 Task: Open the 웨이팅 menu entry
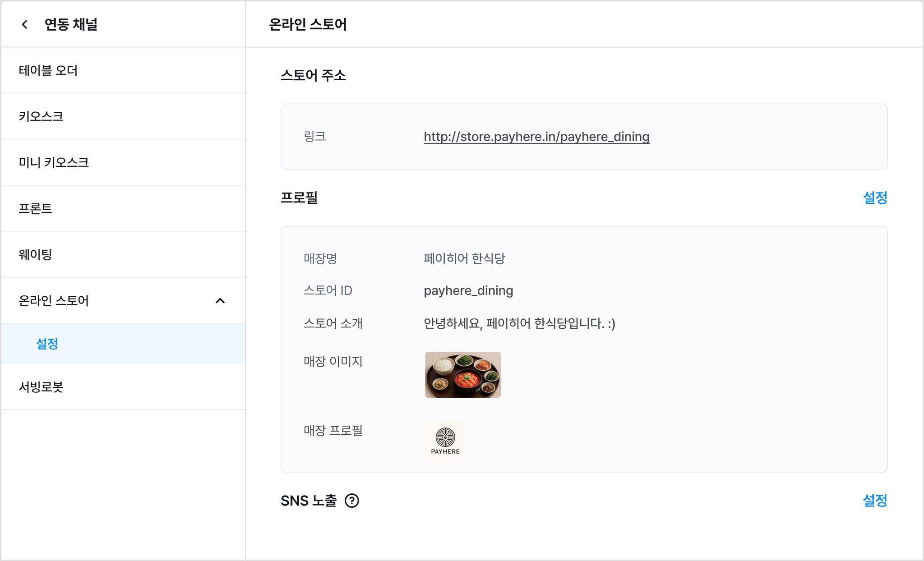tap(123, 254)
